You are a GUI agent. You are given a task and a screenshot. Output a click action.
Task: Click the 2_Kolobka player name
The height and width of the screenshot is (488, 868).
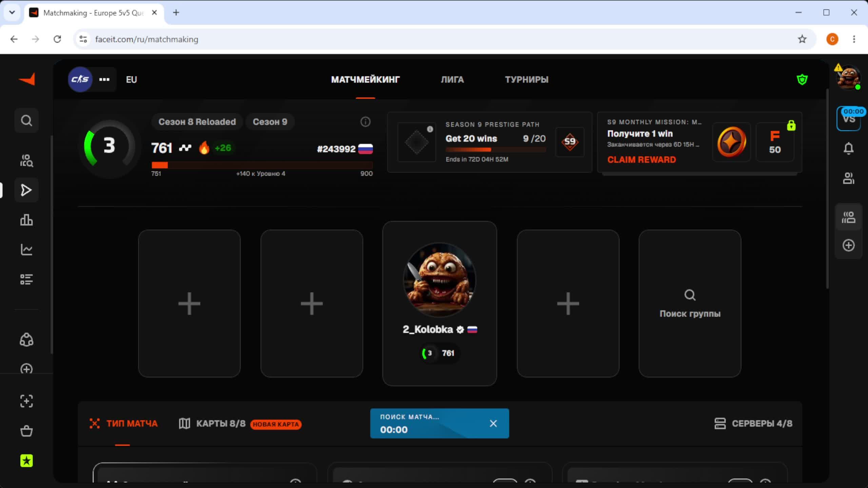pos(428,329)
